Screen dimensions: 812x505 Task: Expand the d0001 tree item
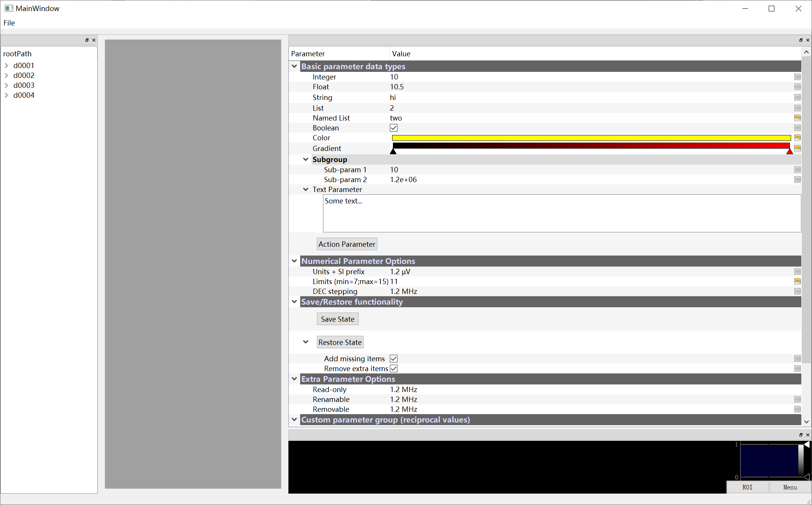point(6,65)
